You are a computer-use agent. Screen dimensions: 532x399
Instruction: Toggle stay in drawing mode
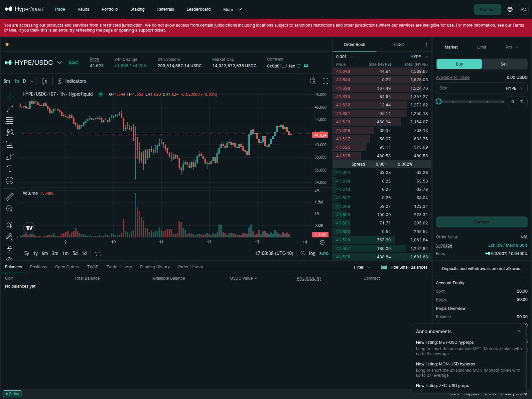click(x=10, y=237)
